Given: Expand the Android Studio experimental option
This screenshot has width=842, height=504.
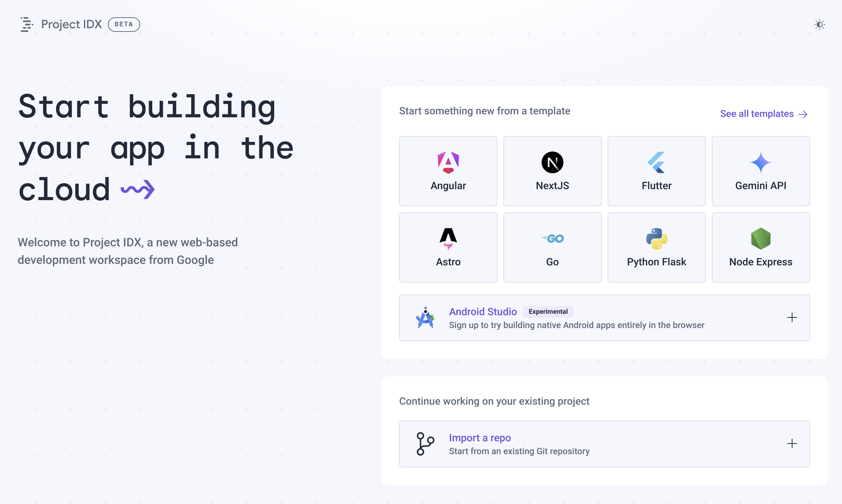Looking at the screenshot, I should [x=792, y=317].
